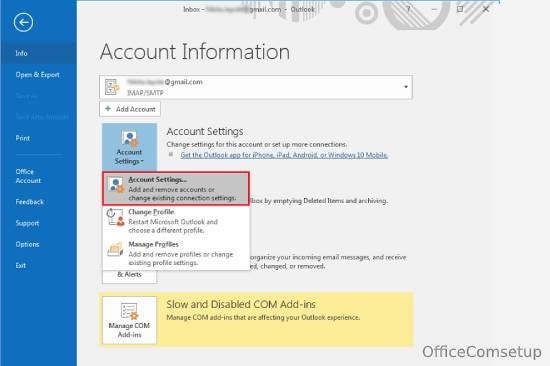550x366 pixels.
Task: Go to Office Account page
Action: pos(39,176)
